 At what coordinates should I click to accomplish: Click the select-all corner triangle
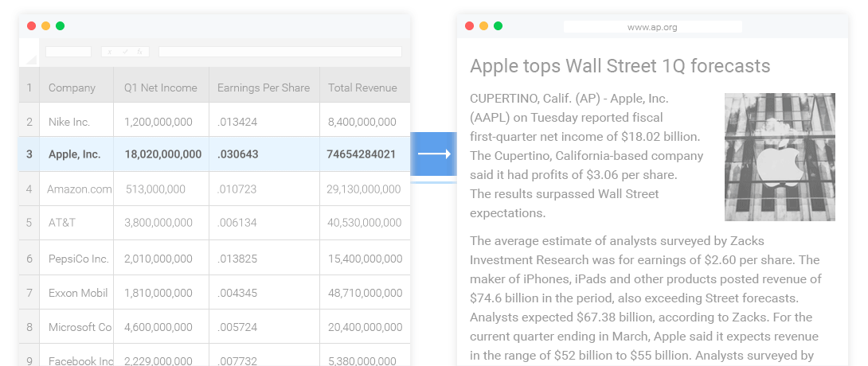click(x=30, y=58)
